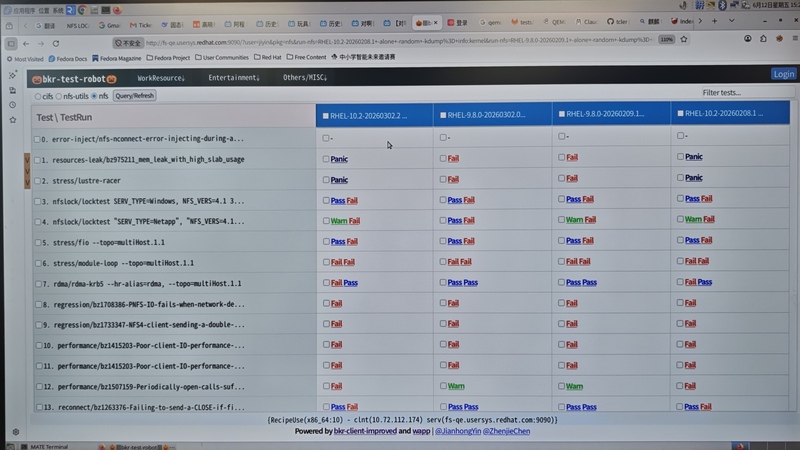Toggle the browser sidebar button left of back arrow

pyautogui.click(x=11, y=44)
